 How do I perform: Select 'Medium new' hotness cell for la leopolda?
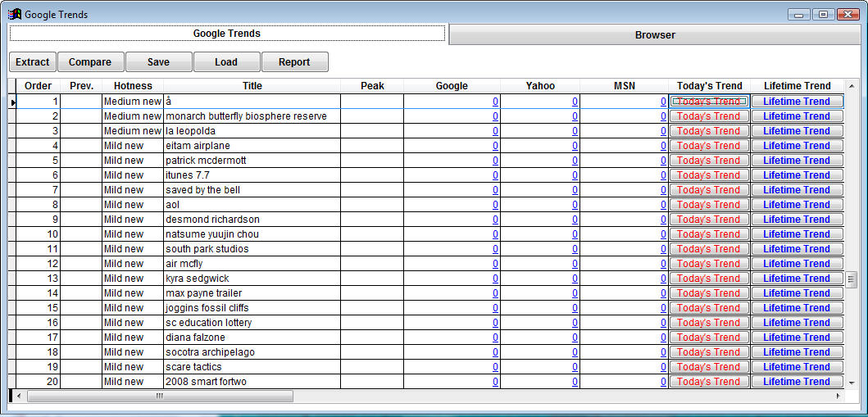(133, 131)
